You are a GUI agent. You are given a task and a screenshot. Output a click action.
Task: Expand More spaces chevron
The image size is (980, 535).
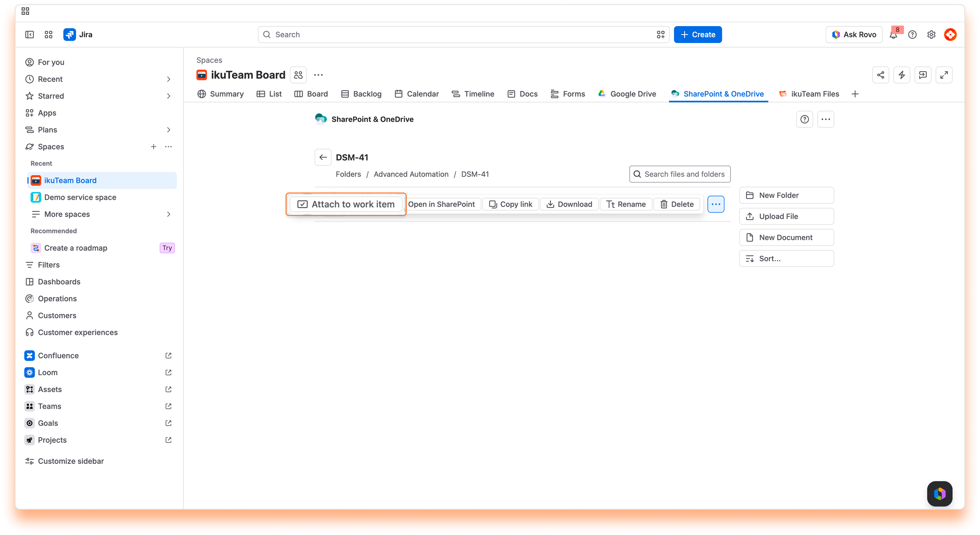(168, 214)
